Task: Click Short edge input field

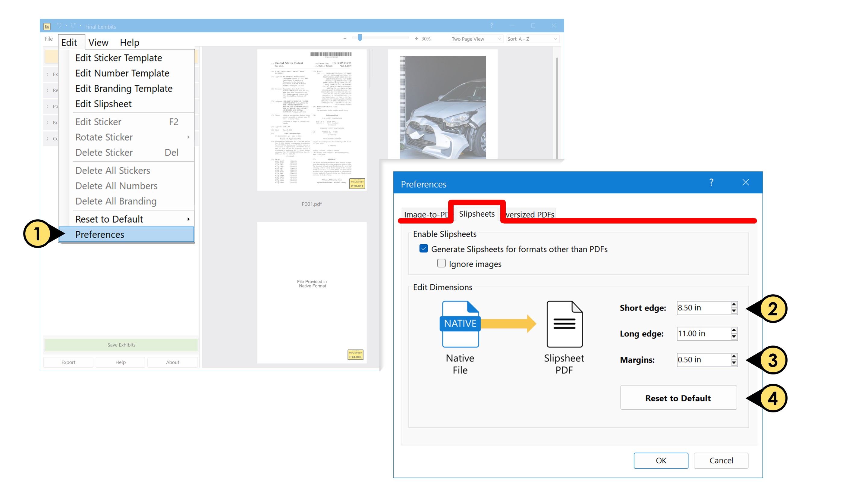Action: (703, 308)
